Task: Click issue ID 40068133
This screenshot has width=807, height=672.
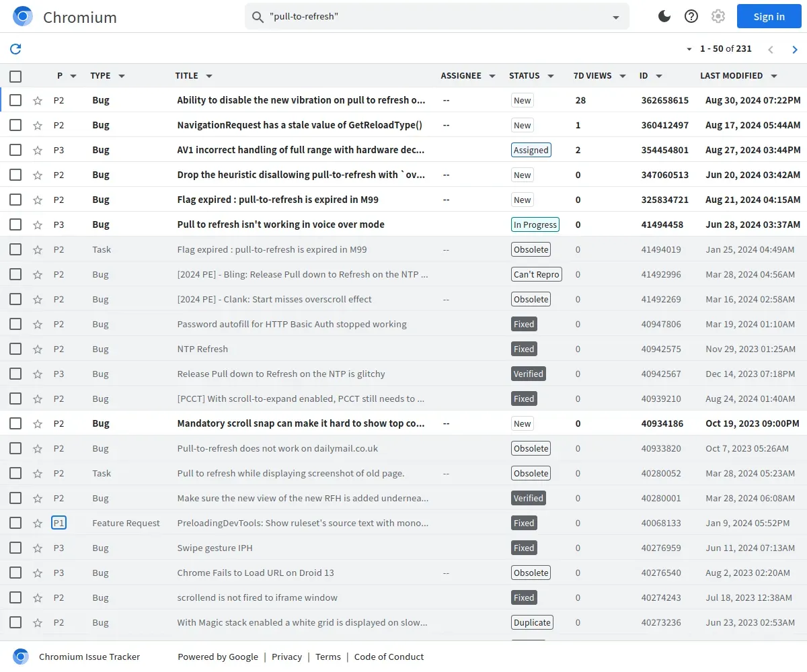Action: [661, 523]
